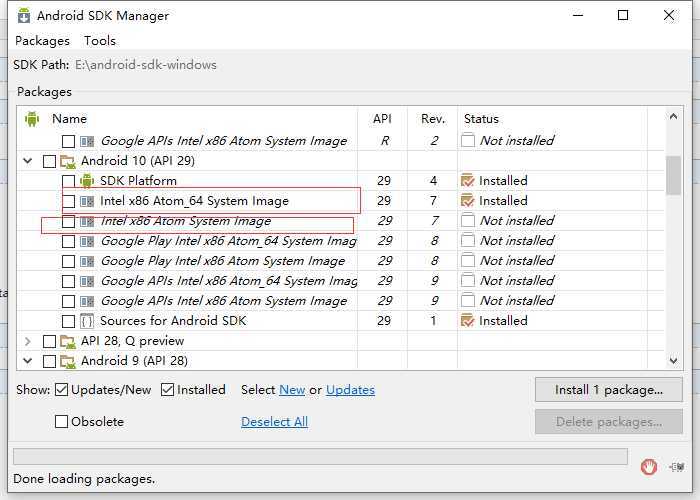The width and height of the screenshot is (700, 500).
Task: Toggle the Updates/New checkbox
Action: point(62,390)
